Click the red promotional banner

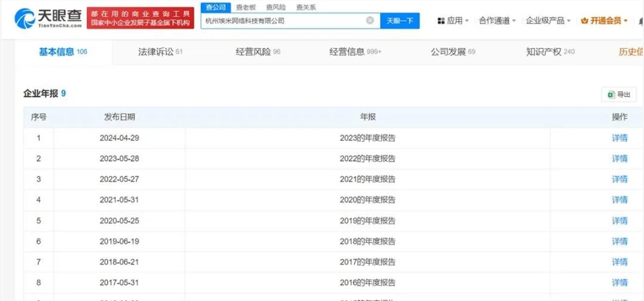(140, 19)
